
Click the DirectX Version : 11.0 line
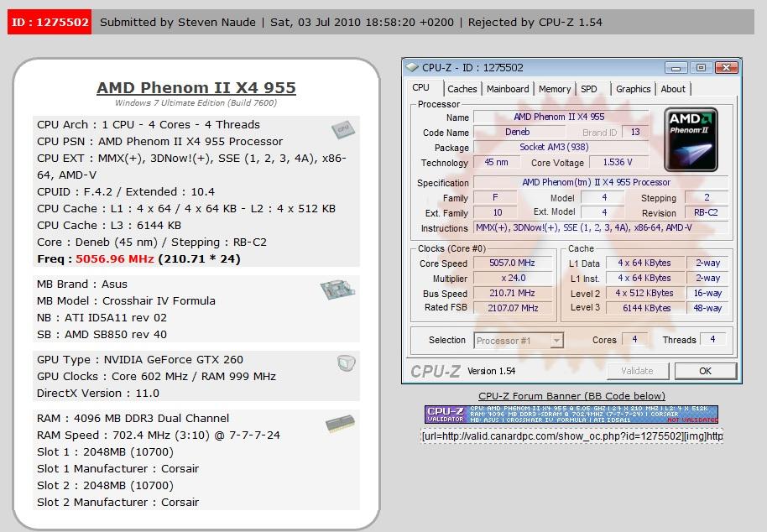98,394
